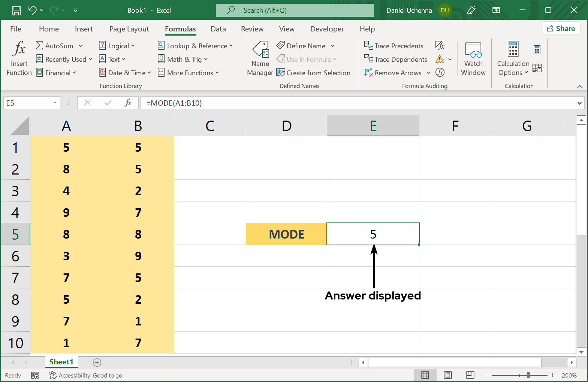Open the Page Layout tab

[x=129, y=29]
